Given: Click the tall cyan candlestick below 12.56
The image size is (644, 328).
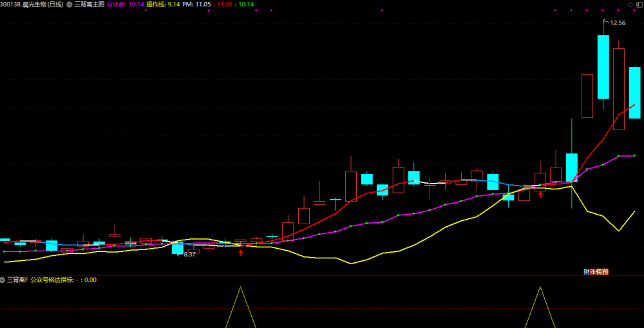Looking at the screenshot, I should click(603, 66).
